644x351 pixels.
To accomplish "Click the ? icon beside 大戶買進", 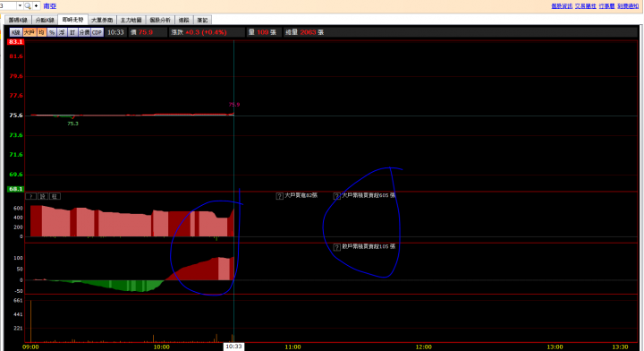I will pos(280,196).
